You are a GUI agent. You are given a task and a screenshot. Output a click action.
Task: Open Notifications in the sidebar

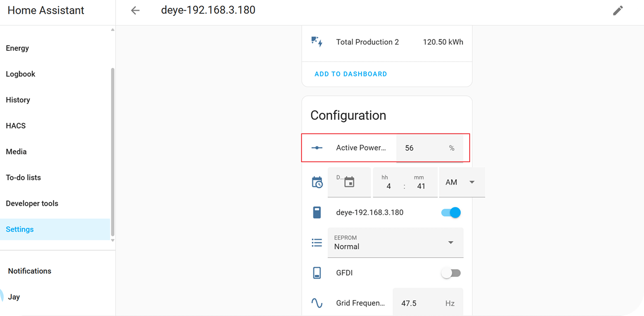coord(30,271)
